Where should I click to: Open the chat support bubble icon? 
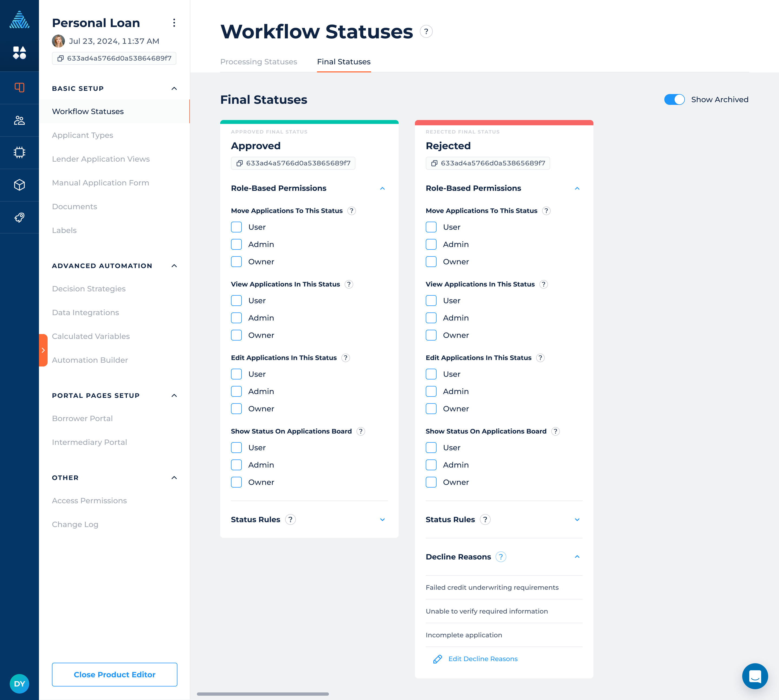click(755, 676)
